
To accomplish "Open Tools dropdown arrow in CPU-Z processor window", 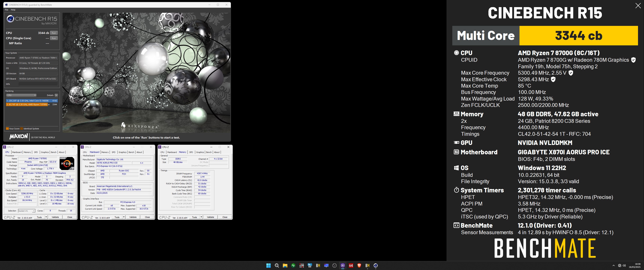I will click(46, 217).
